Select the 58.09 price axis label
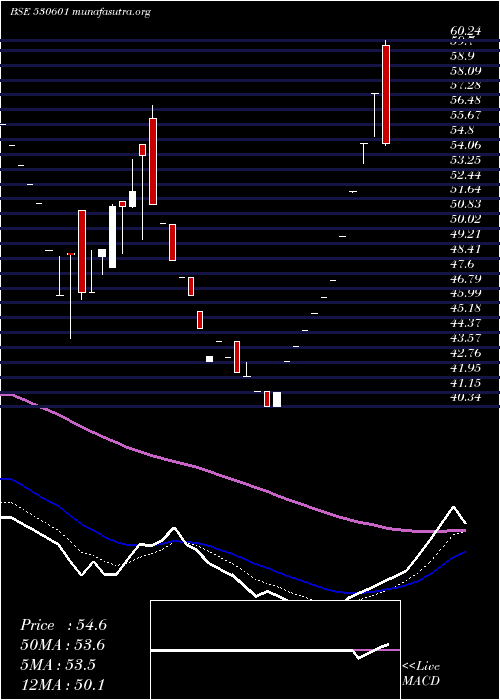 (466, 71)
